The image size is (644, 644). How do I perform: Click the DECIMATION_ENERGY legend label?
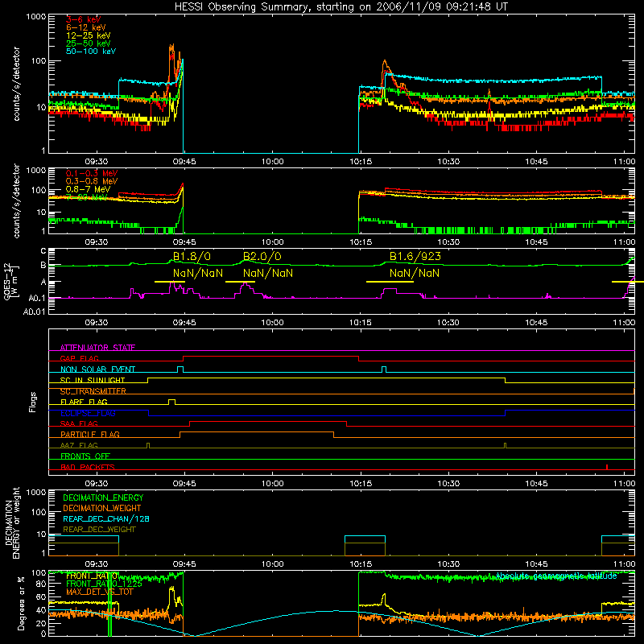(103, 497)
